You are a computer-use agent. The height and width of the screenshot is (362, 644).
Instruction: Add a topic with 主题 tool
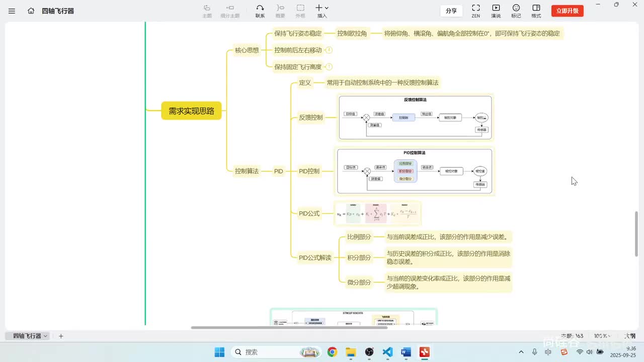tap(207, 11)
